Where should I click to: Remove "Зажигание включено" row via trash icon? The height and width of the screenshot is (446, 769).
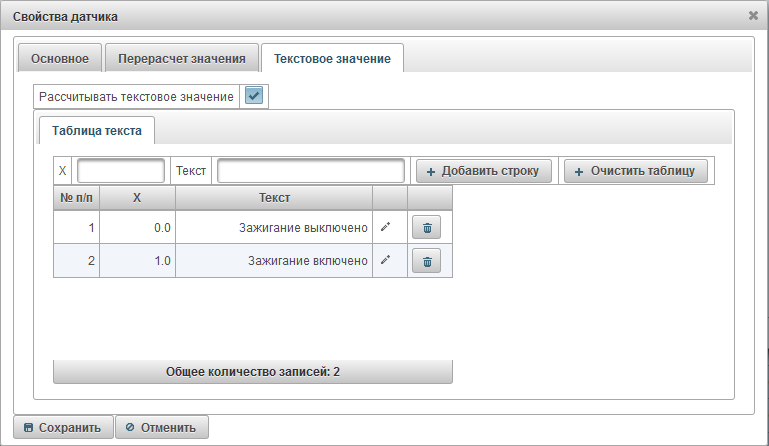click(x=426, y=261)
